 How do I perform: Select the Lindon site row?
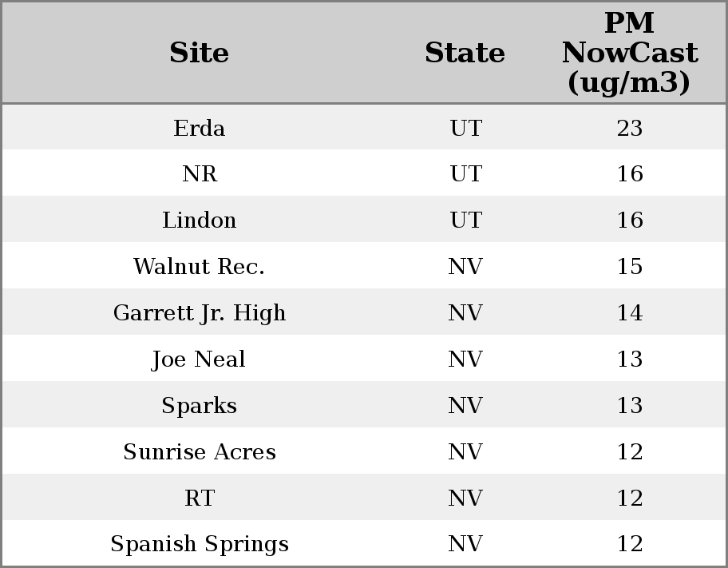[x=200, y=220]
